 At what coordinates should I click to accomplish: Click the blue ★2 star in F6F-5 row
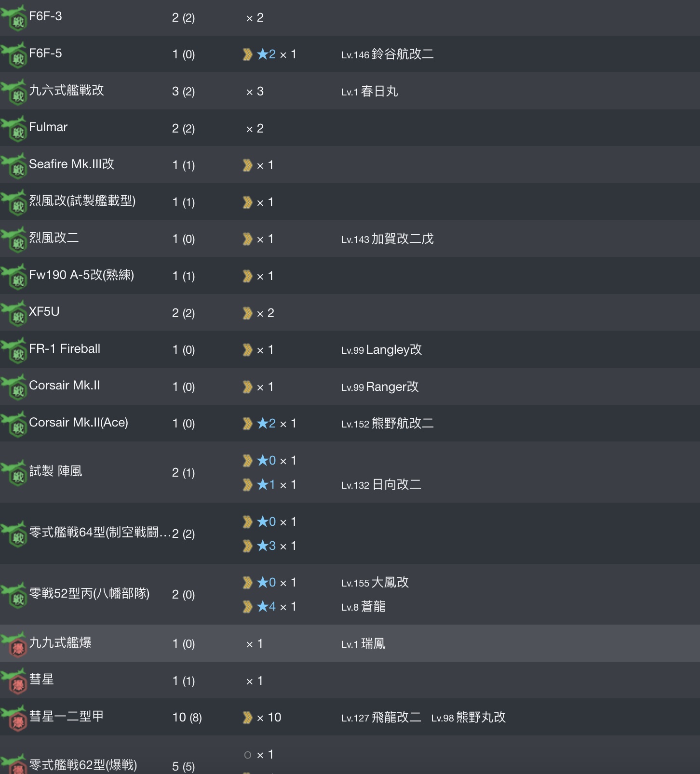point(266,54)
